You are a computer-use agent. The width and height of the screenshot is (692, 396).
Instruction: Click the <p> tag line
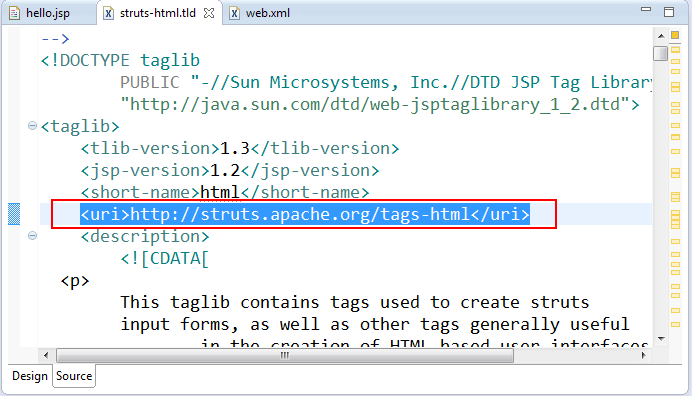coord(75,281)
